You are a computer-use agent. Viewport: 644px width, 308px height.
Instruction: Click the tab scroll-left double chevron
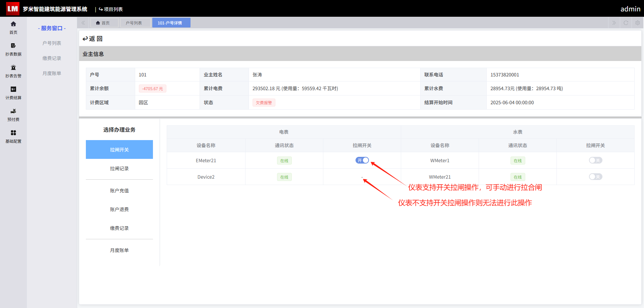click(83, 23)
